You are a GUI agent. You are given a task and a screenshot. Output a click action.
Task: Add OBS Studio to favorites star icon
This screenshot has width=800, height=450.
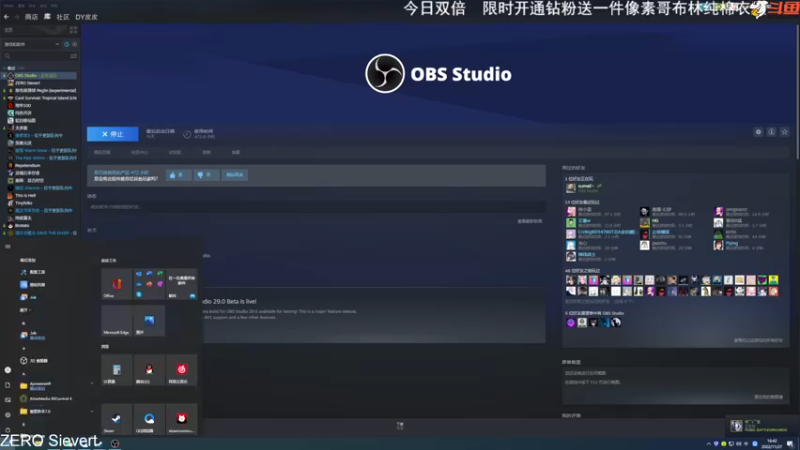[x=785, y=132]
